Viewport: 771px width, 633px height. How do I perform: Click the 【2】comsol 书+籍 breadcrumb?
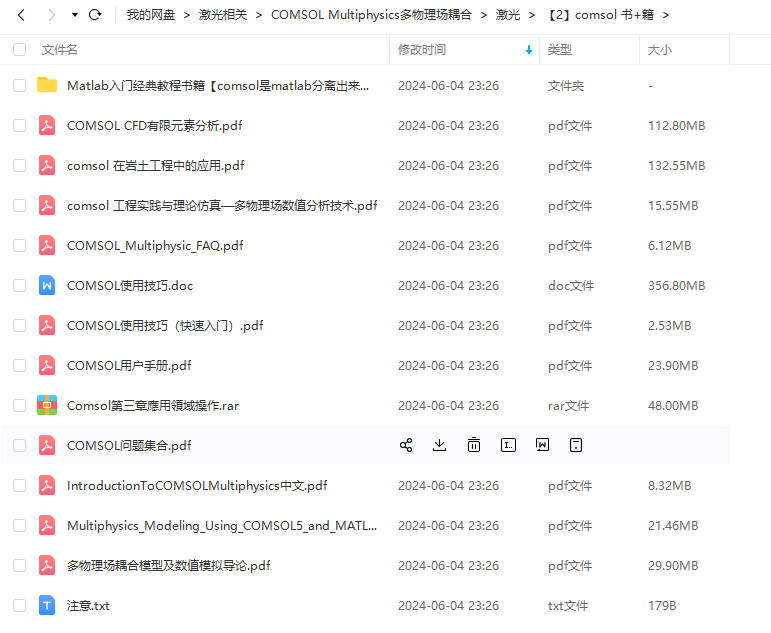click(x=600, y=15)
